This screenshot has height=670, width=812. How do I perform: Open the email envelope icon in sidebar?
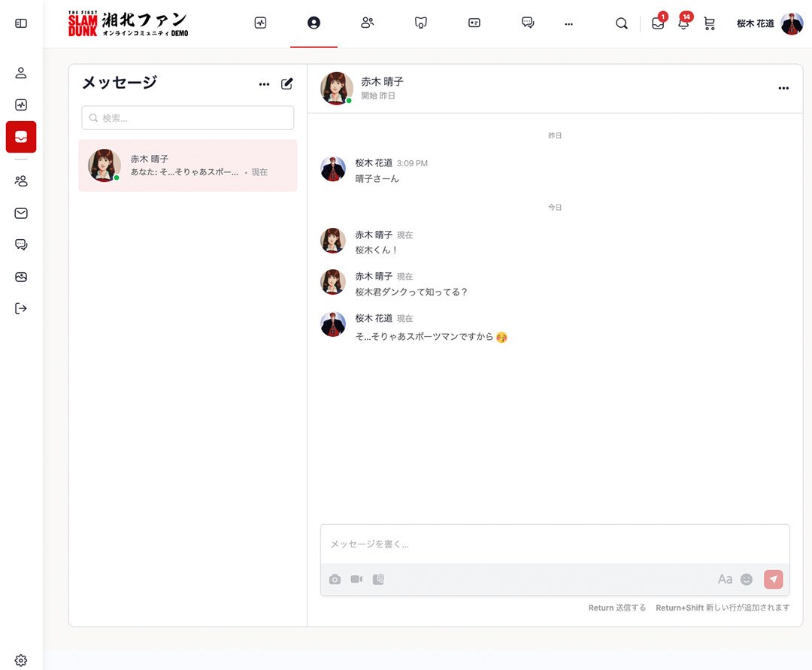(x=21, y=214)
